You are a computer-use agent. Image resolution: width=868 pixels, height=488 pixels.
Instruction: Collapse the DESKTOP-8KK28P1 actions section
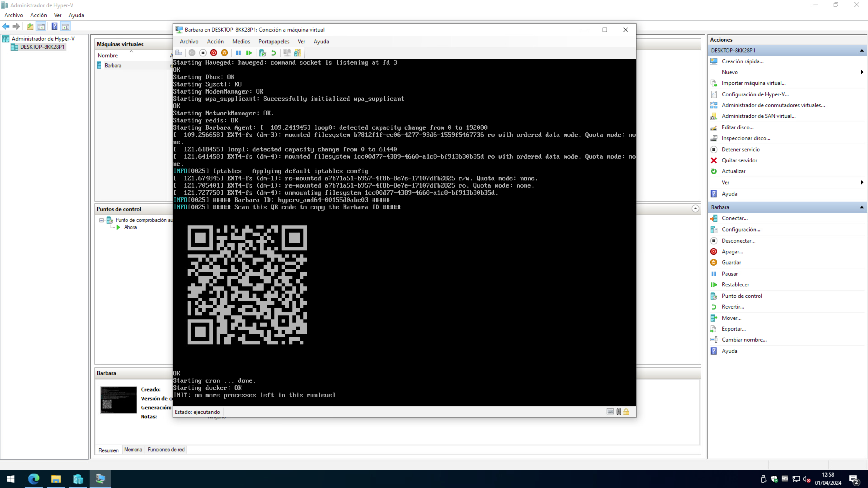click(862, 51)
